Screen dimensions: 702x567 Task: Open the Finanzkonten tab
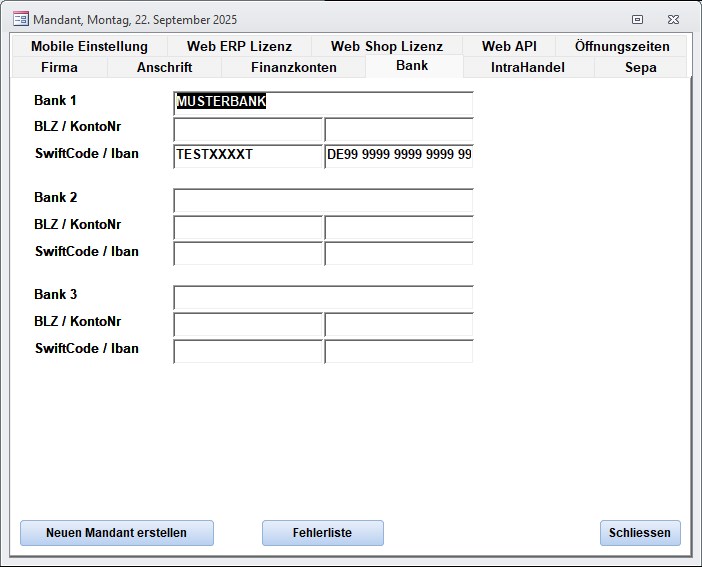(293, 67)
